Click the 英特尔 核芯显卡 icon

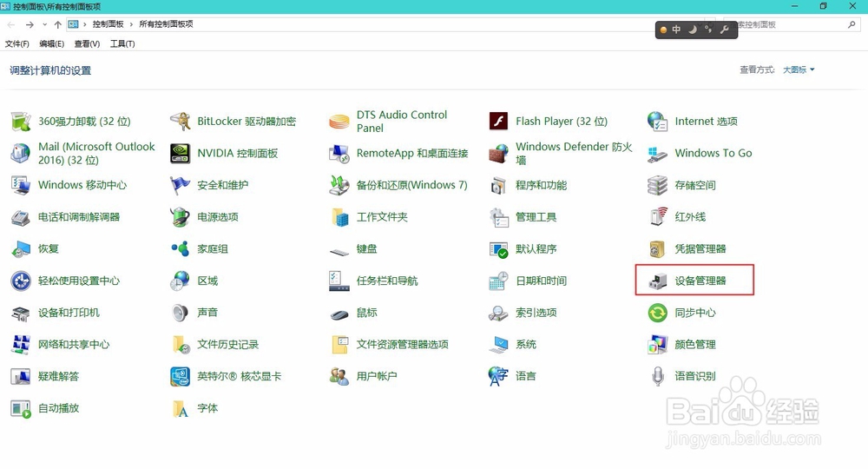pos(181,377)
